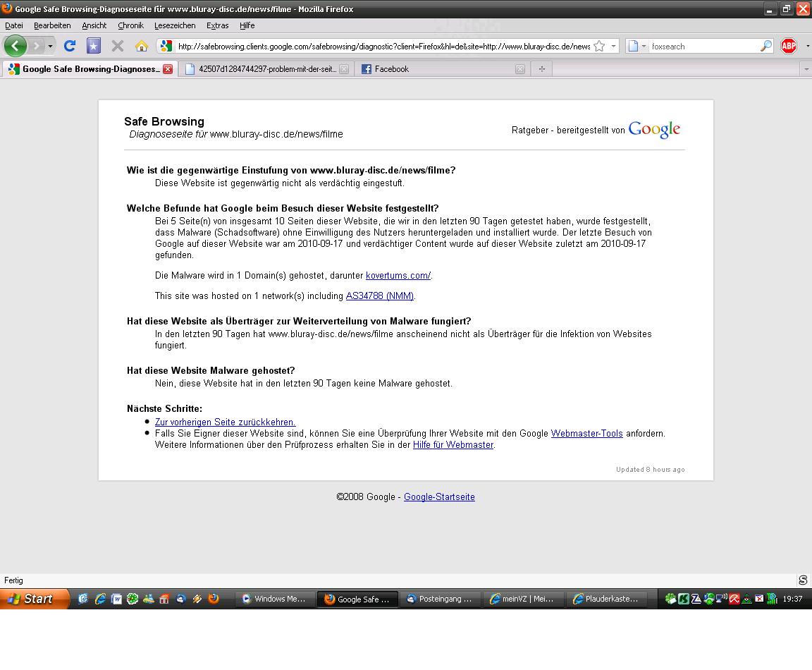The height and width of the screenshot is (670, 812).
Task: Open the Bearbeiten menu
Action: (x=52, y=25)
